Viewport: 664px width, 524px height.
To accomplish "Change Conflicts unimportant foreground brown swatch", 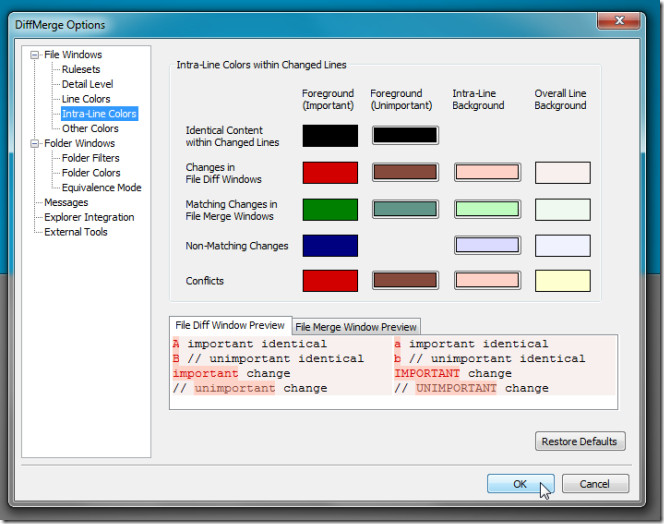I will (405, 280).
